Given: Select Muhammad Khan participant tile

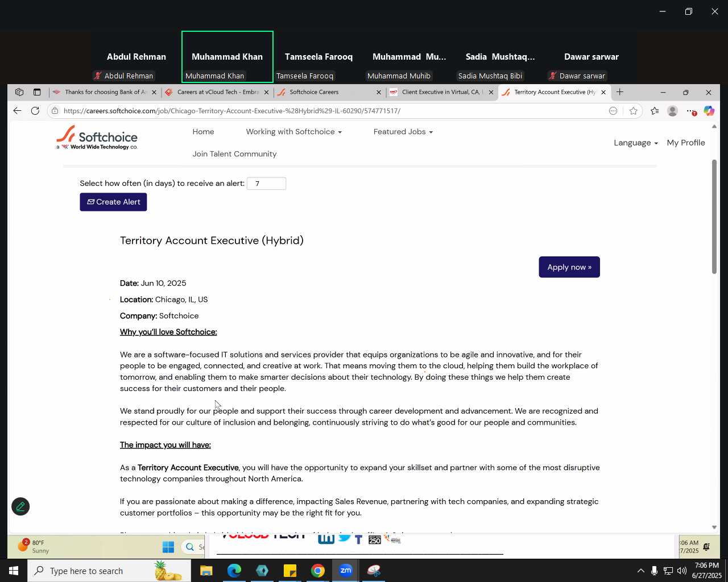Looking at the screenshot, I should [227, 57].
